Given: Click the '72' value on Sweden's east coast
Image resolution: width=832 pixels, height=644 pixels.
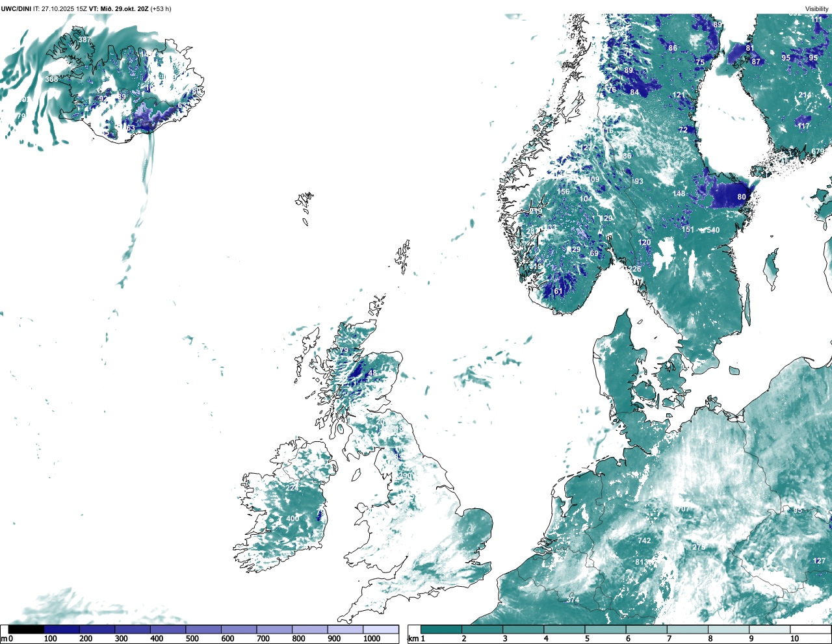Looking at the screenshot, I should [683, 130].
